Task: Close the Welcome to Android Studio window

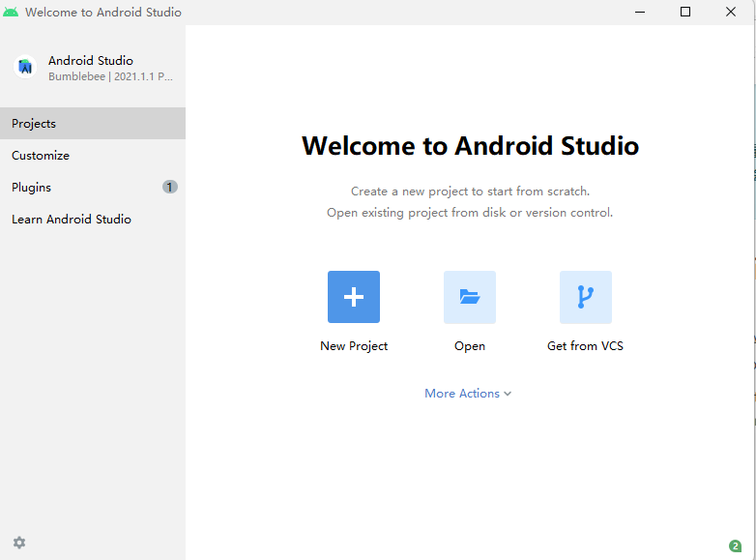Action: 731,12
